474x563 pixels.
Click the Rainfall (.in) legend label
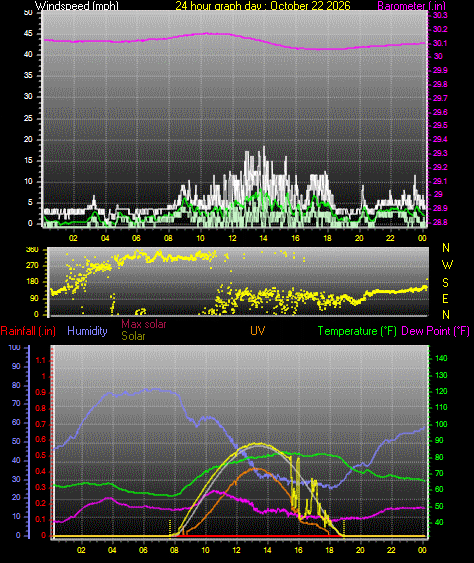[28, 331]
